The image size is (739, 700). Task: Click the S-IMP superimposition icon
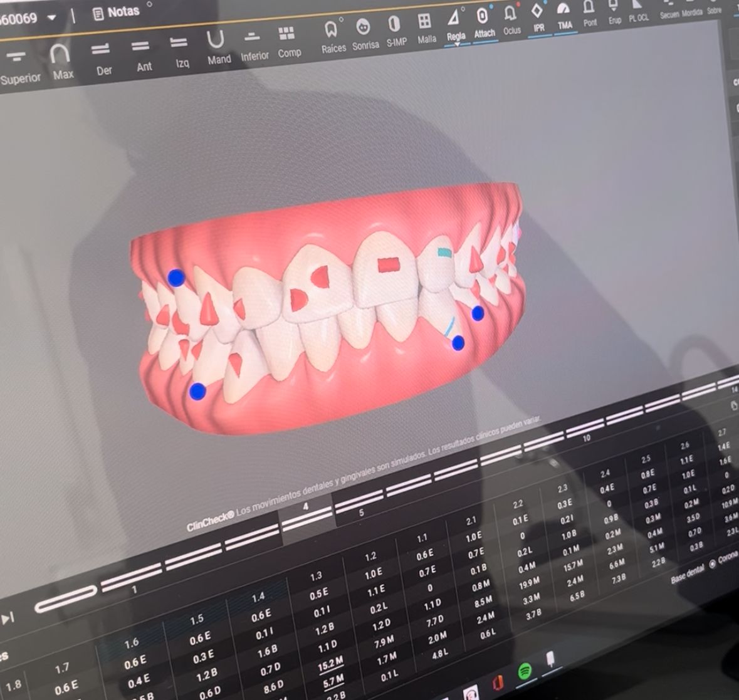pyautogui.click(x=395, y=31)
